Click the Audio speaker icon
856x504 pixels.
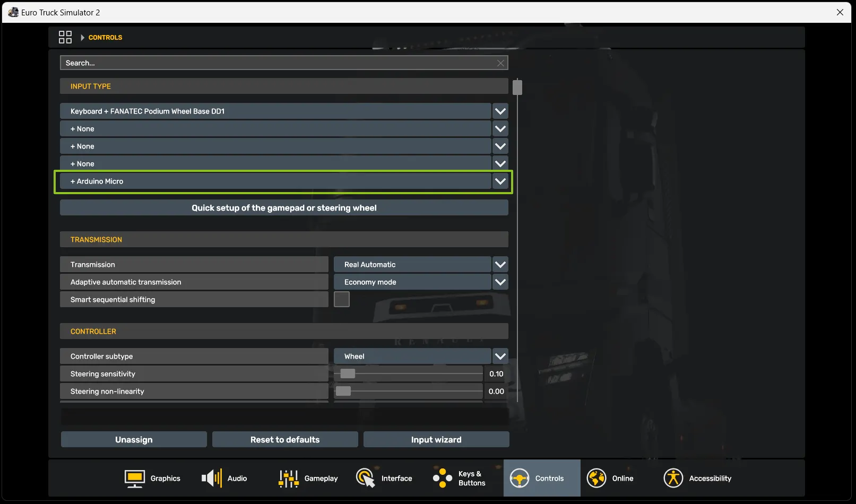pos(212,479)
